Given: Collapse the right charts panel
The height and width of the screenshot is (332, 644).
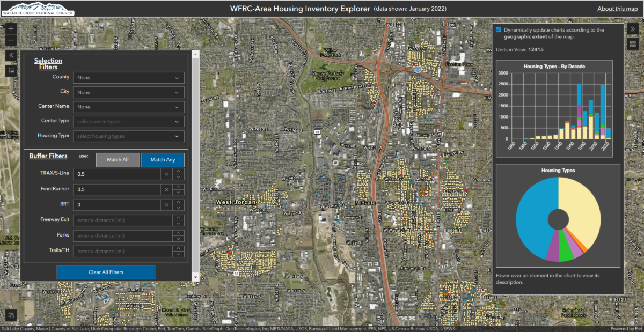Looking at the screenshot, I should coord(632,28).
